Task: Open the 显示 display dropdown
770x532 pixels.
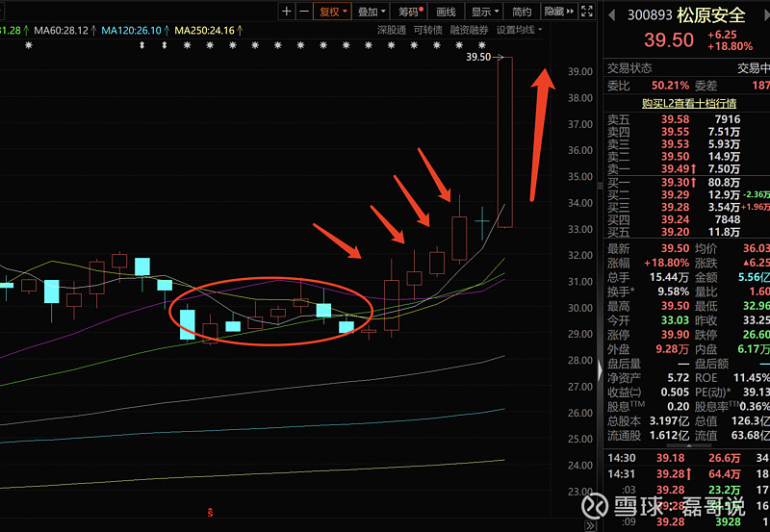Action: click(485, 12)
